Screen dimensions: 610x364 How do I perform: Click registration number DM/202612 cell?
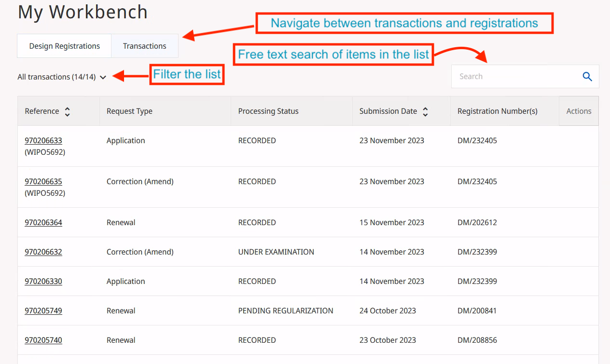477,223
